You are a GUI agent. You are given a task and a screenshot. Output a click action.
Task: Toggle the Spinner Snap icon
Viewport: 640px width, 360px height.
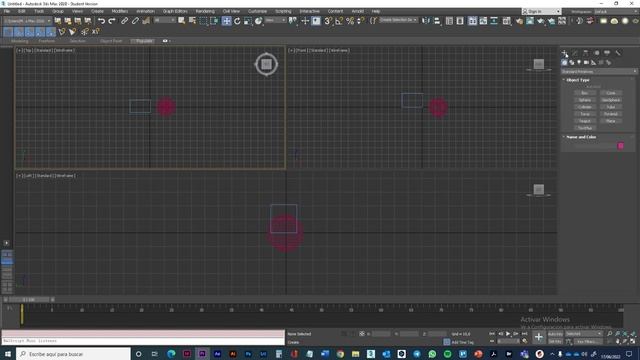[x=360, y=21]
